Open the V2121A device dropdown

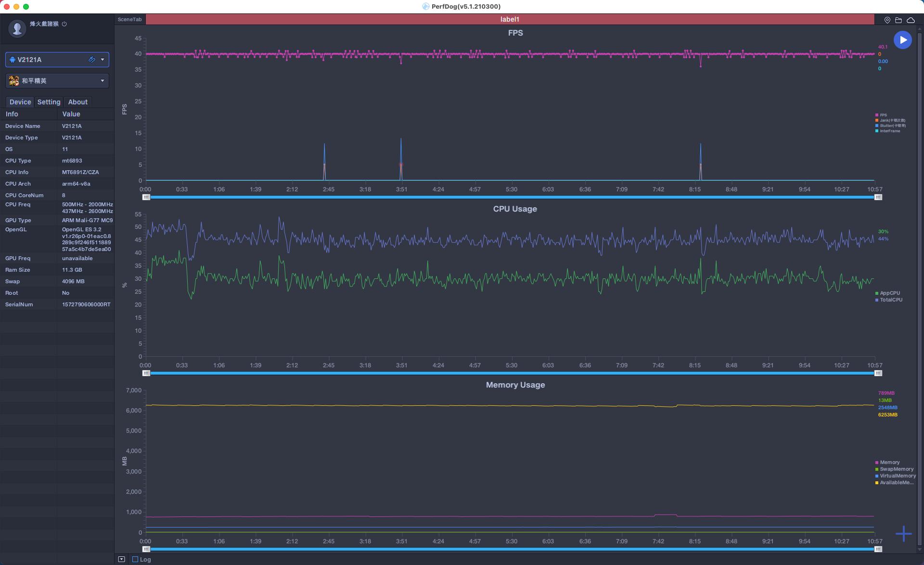coord(102,60)
